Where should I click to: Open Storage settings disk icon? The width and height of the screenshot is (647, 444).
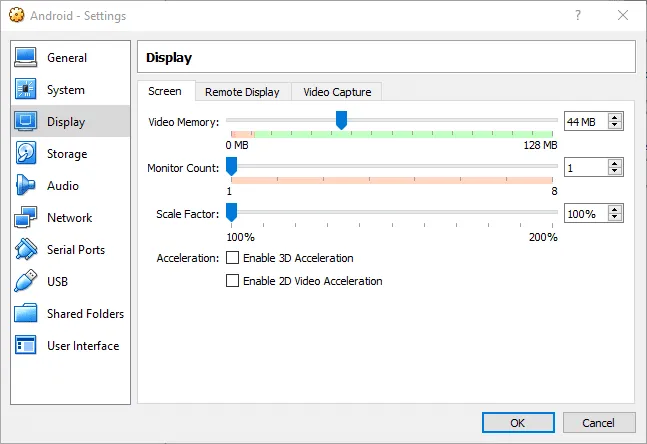[x=26, y=154]
